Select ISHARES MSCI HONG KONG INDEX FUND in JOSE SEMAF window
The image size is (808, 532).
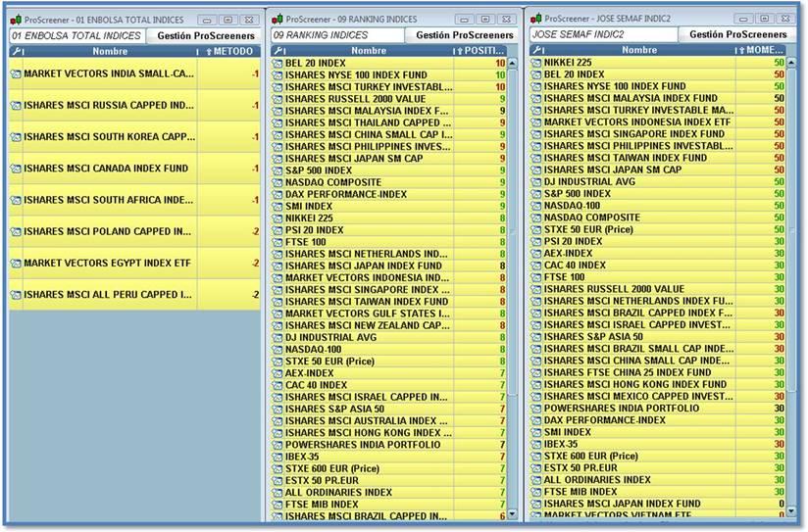658,384
